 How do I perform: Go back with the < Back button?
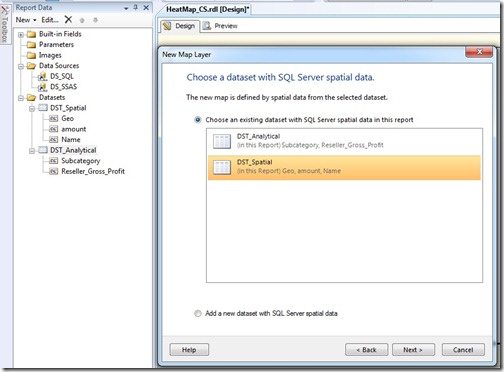coord(366,350)
